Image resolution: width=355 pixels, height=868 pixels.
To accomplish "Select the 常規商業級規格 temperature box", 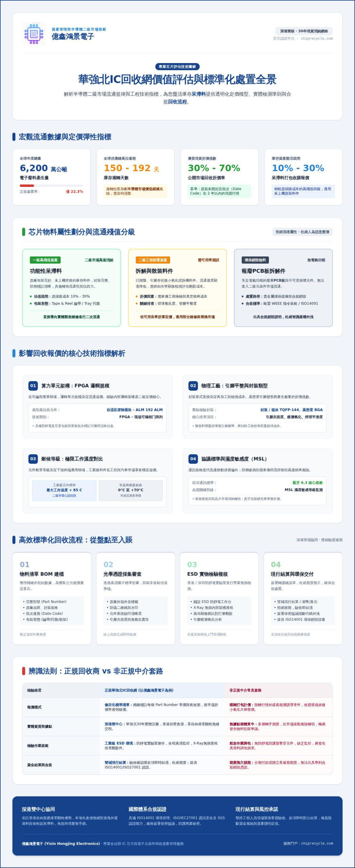I will click(x=131, y=490).
